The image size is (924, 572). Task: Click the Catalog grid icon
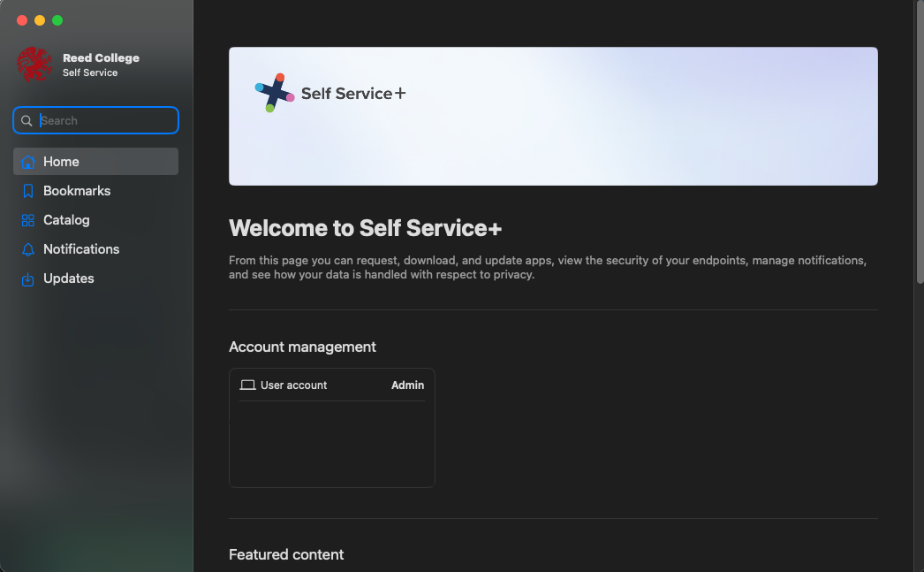pyautogui.click(x=27, y=219)
